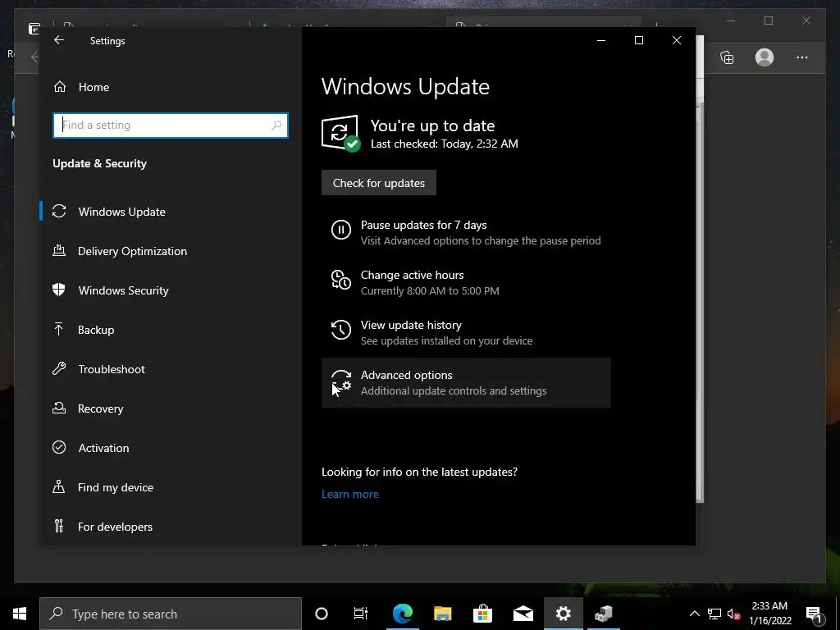Click the Find my device person icon
The width and height of the screenshot is (840, 630).
coord(59,486)
